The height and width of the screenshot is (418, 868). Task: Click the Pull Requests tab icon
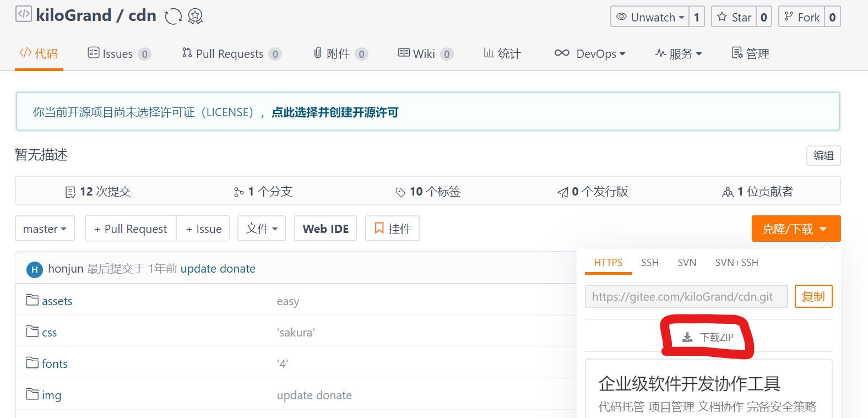pyautogui.click(x=187, y=53)
